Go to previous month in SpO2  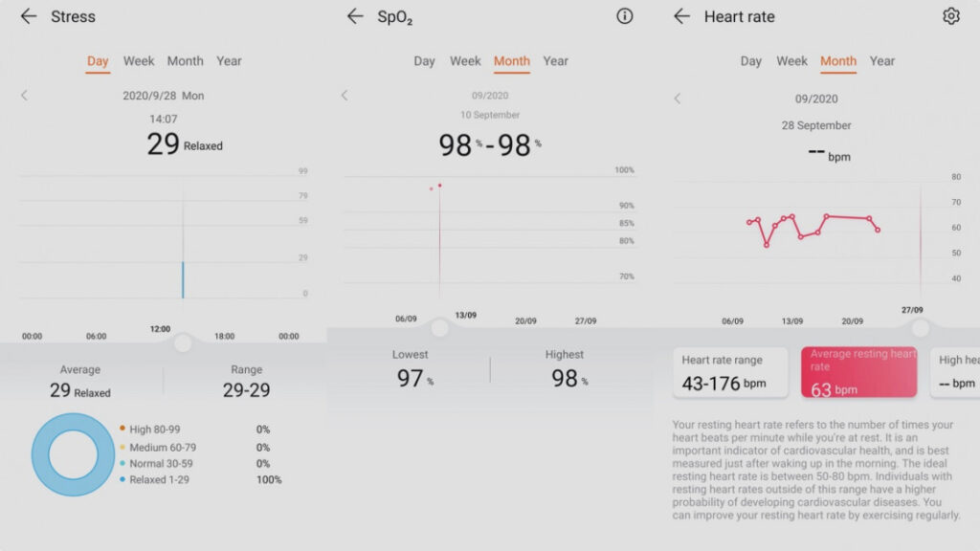tap(345, 96)
